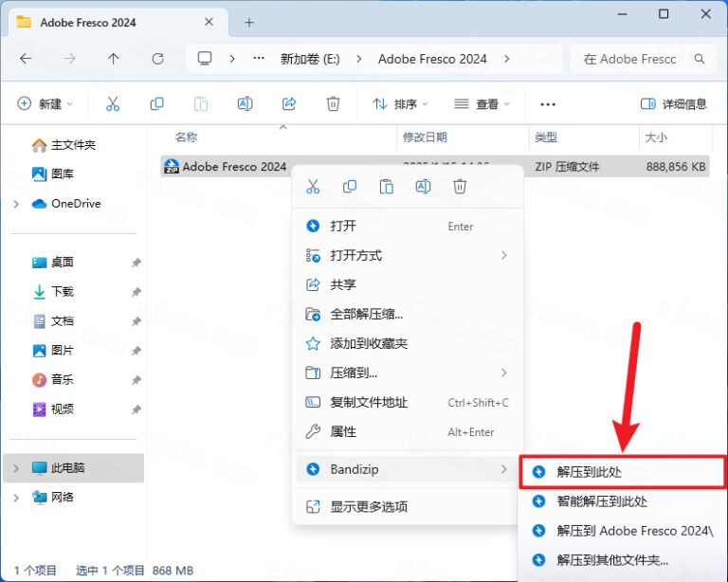The width and height of the screenshot is (728, 582).
Task: Click the cut icon in context menu
Action: [313, 187]
